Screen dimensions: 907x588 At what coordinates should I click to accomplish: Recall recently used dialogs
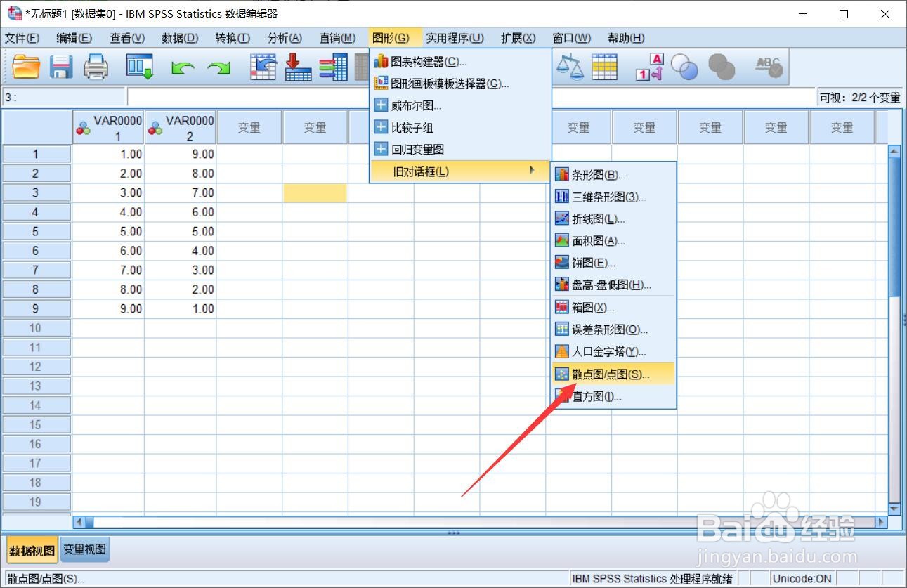138,67
